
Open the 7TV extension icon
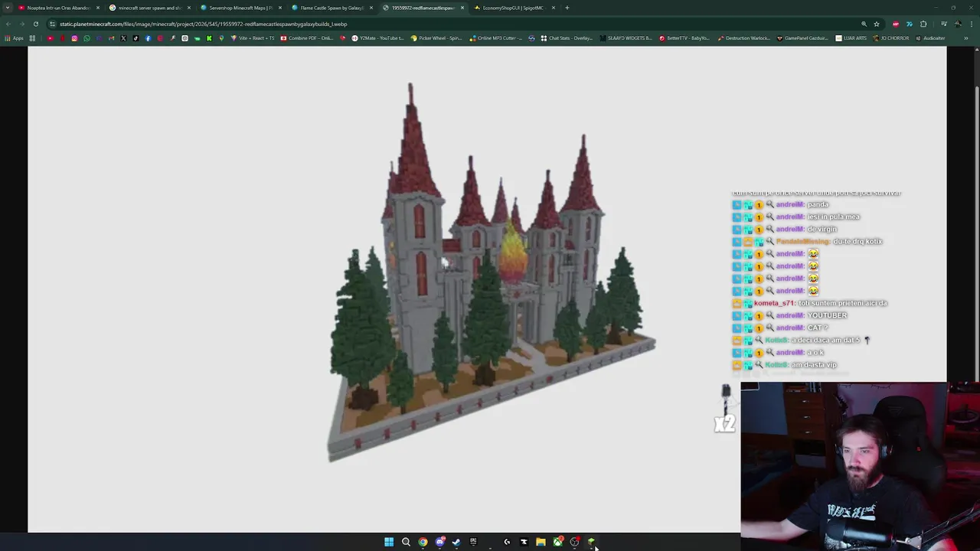[909, 24]
